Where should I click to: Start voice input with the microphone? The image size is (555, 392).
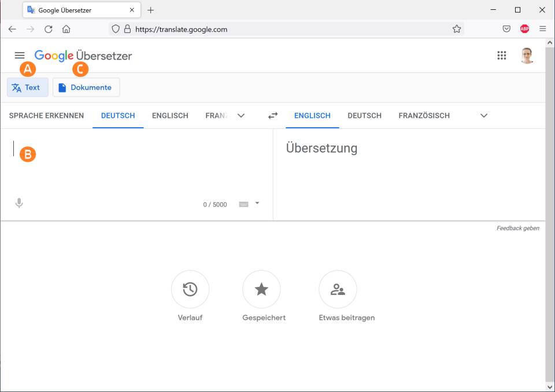click(x=19, y=203)
